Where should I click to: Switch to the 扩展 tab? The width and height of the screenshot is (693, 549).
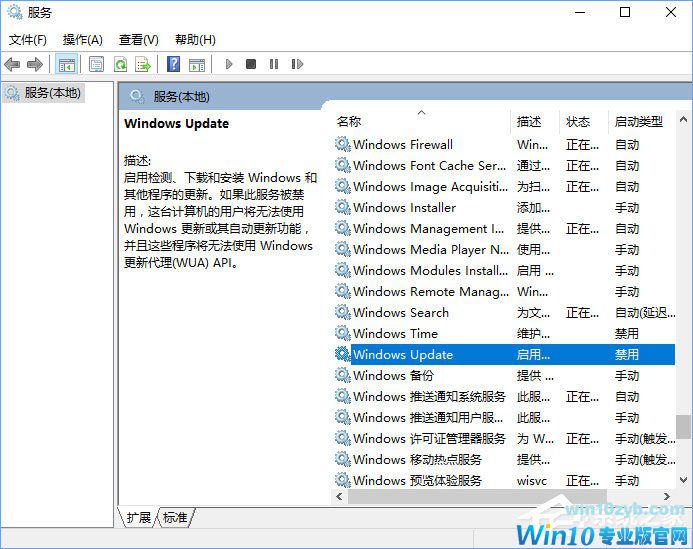[139, 517]
